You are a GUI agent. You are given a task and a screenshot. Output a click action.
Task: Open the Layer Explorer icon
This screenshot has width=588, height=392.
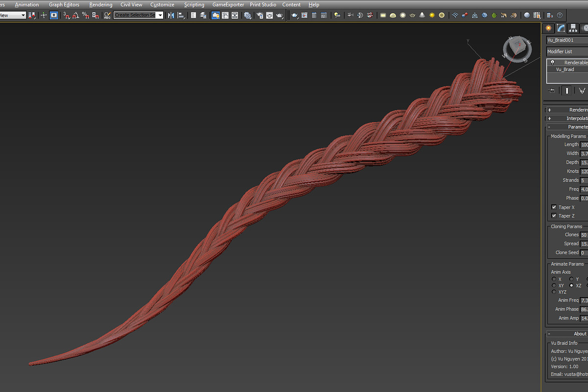coord(202,15)
